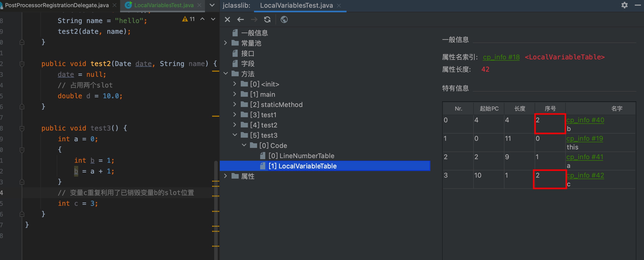Select the LocalVariablesTest.java jclasslib tab
Screen dimensions: 644x260
coord(296,5)
